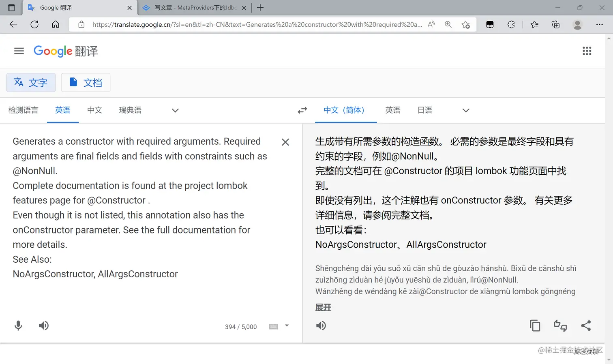Open the browser profile avatar
The image size is (613, 364).
(x=577, y=24)
